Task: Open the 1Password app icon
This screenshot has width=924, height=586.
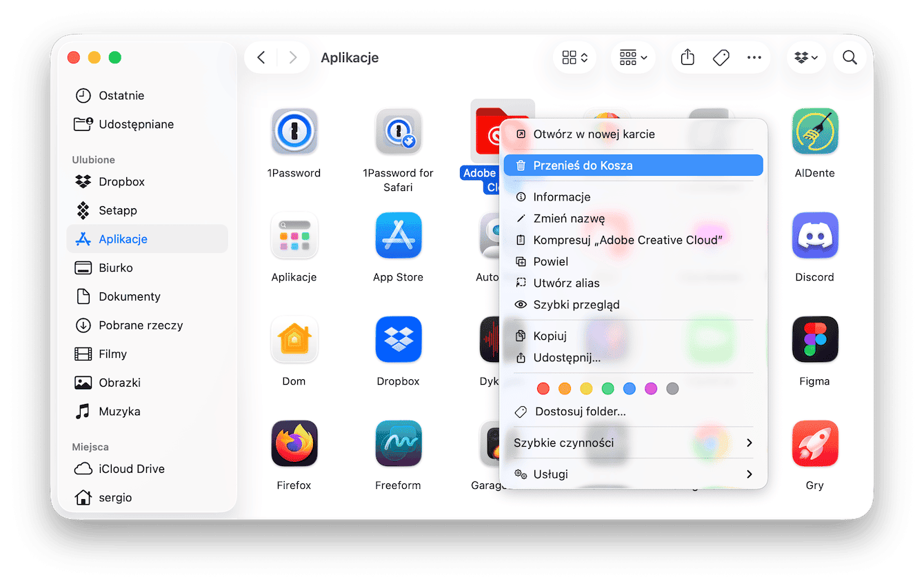Action: [x=294, y=131]
